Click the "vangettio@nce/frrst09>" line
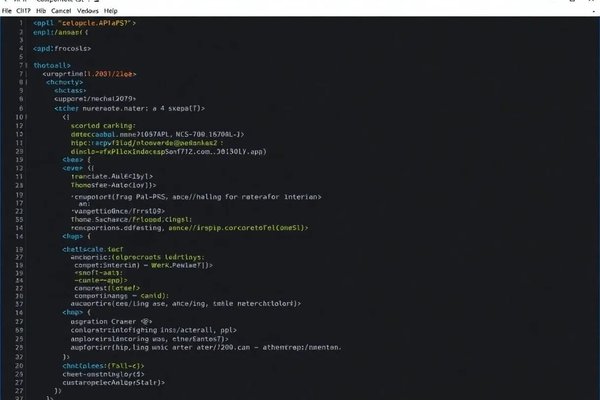The width and height of the screenshot is (600, 400). coord(118,211)
